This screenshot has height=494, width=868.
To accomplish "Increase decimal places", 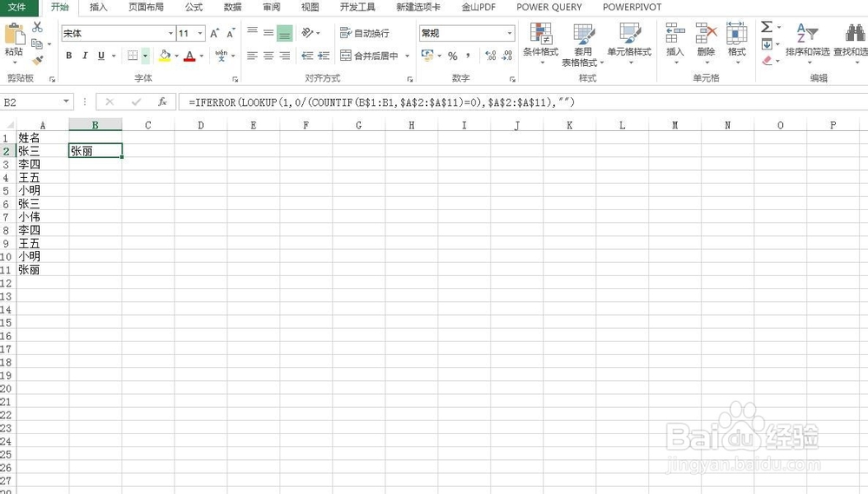I will [490, 56].
